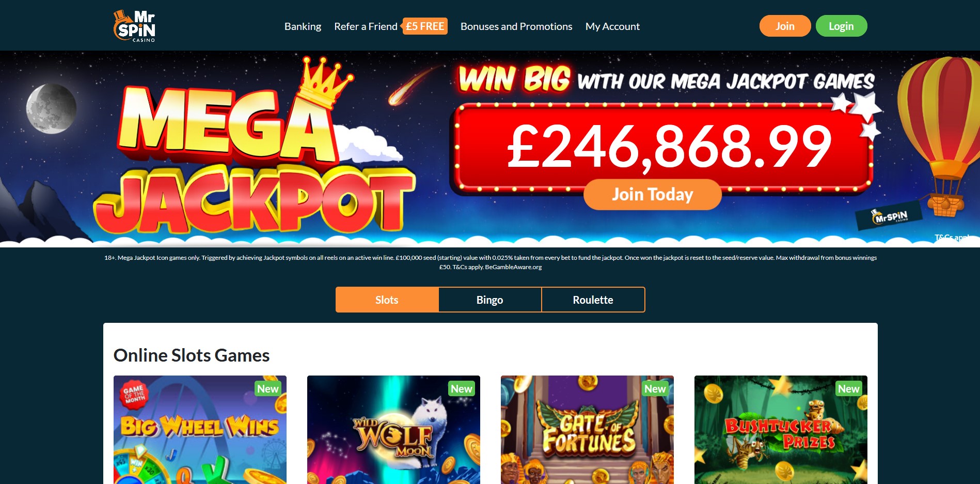This screenshot has height=484, width=980.
Task: Open My Account
Action: [612, 26]
